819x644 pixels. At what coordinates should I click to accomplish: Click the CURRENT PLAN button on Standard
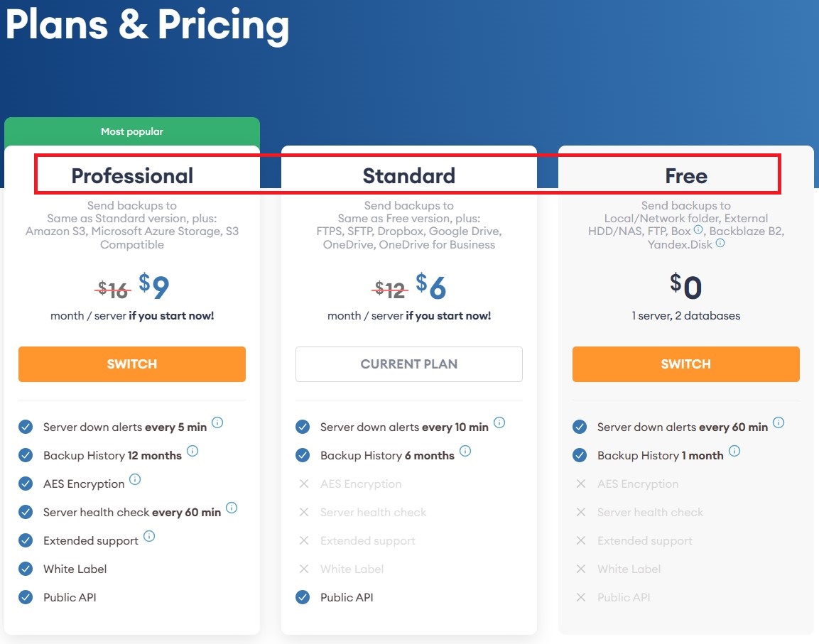click(x=408, y=364)
